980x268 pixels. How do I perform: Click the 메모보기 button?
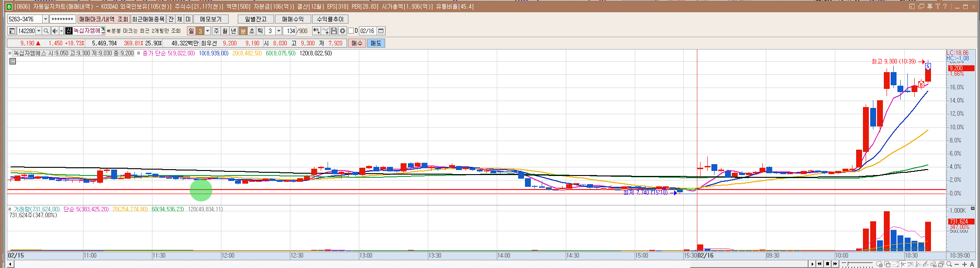[211, 19]
